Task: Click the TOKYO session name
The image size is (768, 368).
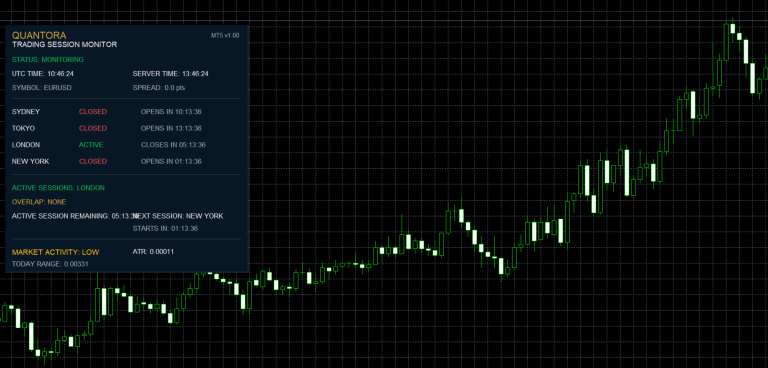Action: 24,128
